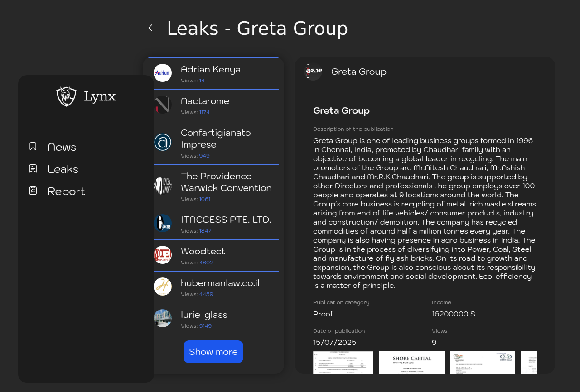Click the lurie-glass building photo avatar

pyautogui.click(x=163, y=318)
